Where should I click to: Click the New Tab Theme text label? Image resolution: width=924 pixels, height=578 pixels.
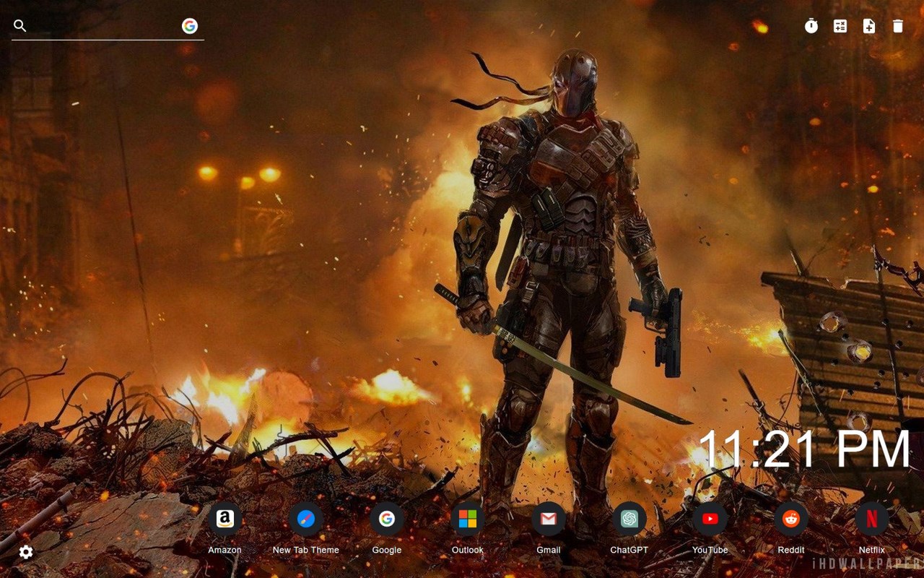pos(306,550)
